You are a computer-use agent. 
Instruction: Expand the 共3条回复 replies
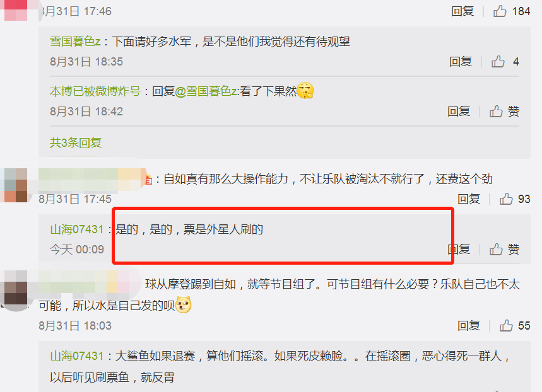tap(76, 142)
